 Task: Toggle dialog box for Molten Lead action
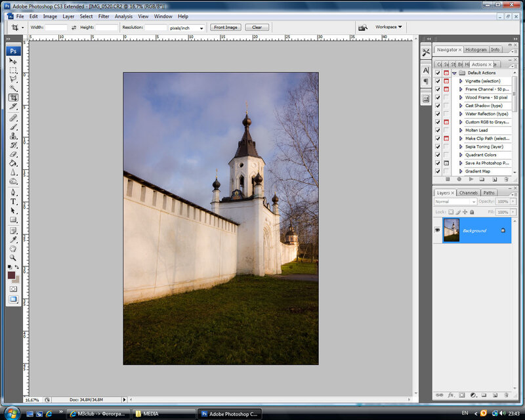pos(446,130)
